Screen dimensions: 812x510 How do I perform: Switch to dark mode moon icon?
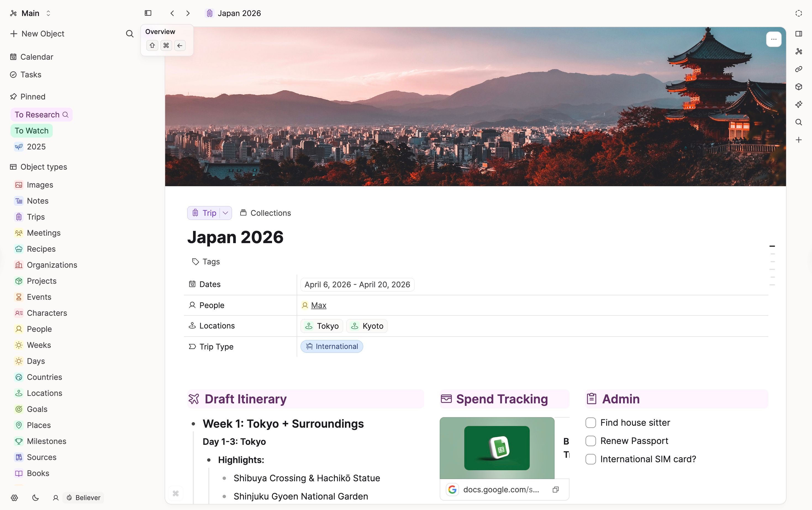[35, 498]
